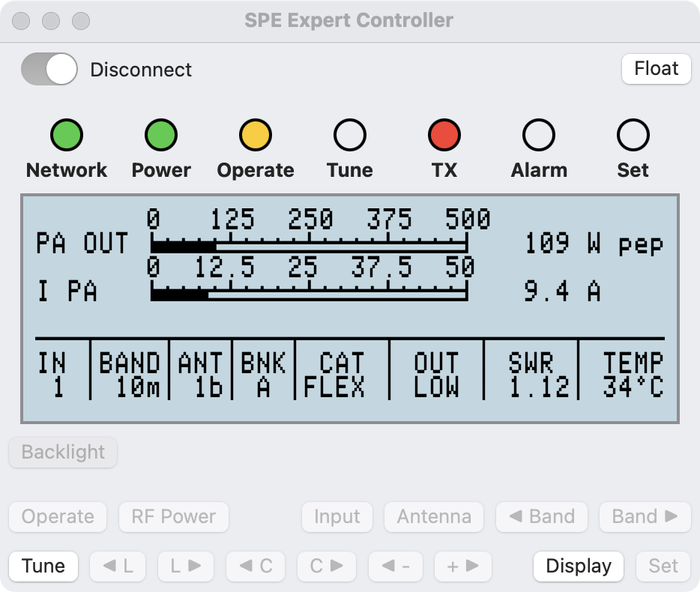Click the empty Tune indicator circle
700x592 pixels.
(x=350, y=135)
